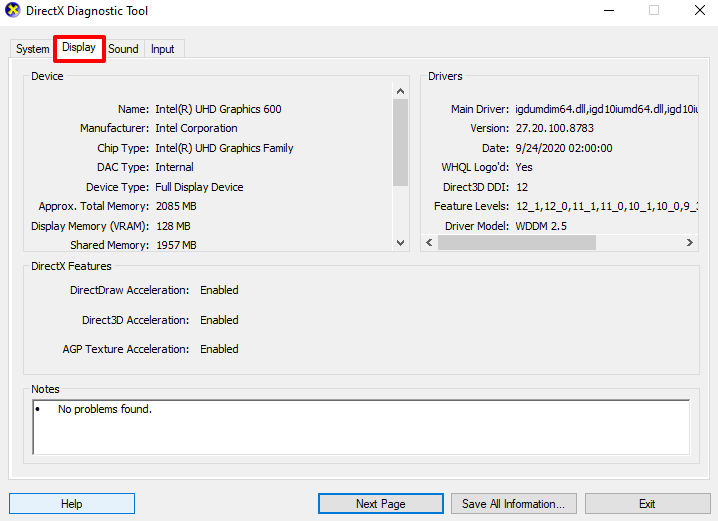The image size is (718, 521).
Task: Click the VRAM value "128 MB"
Action: tap(174, 226)
